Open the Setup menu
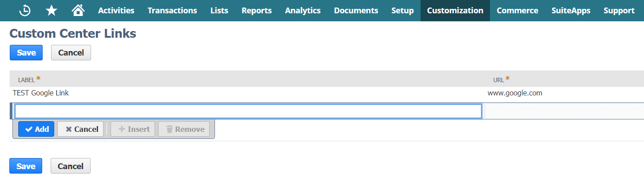This screenshot has width=644, height=186. point(402,11)
